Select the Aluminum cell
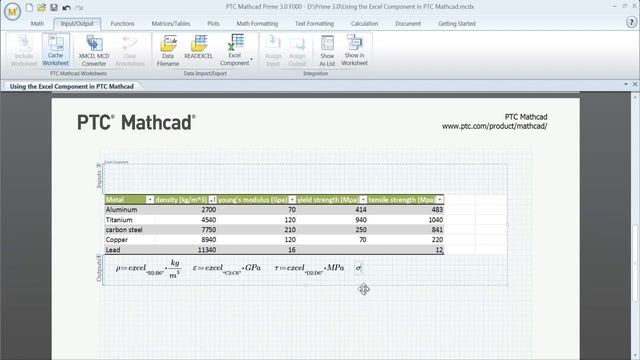 point(129,210)
